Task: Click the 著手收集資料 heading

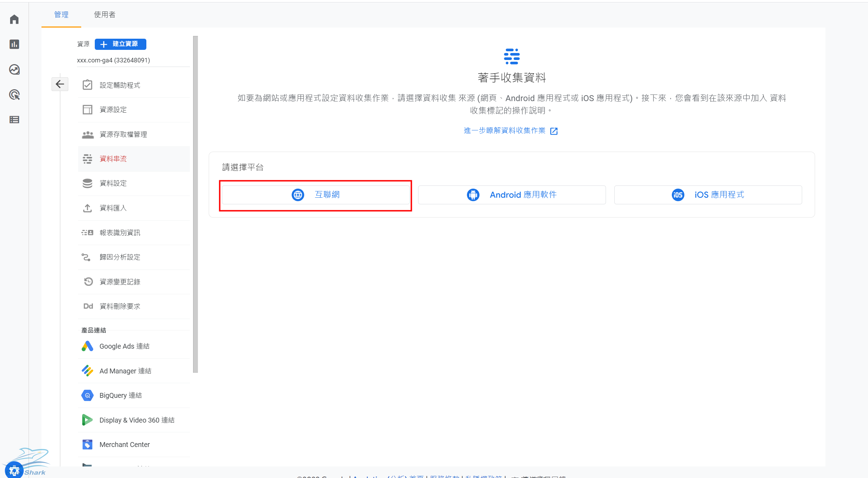Action: (512, 77)
